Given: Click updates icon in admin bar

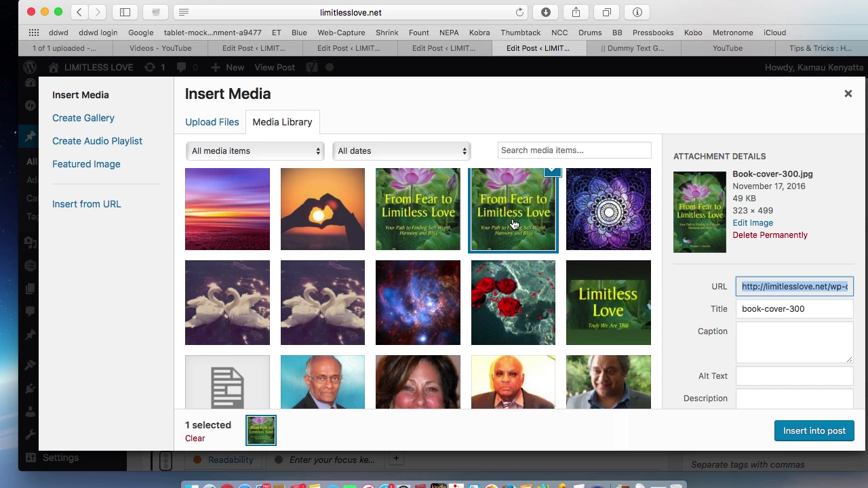Looking at the screenshot, I should (x=154, y=67).
